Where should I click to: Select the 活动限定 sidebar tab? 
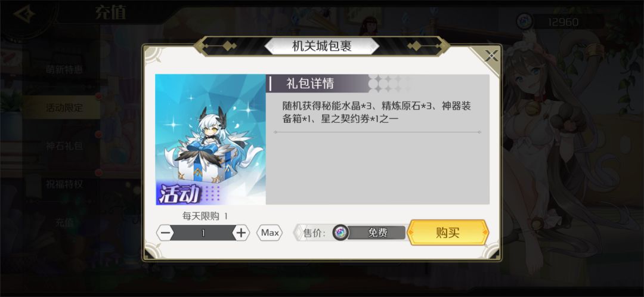pyautogui.click(x=64, y=107)
